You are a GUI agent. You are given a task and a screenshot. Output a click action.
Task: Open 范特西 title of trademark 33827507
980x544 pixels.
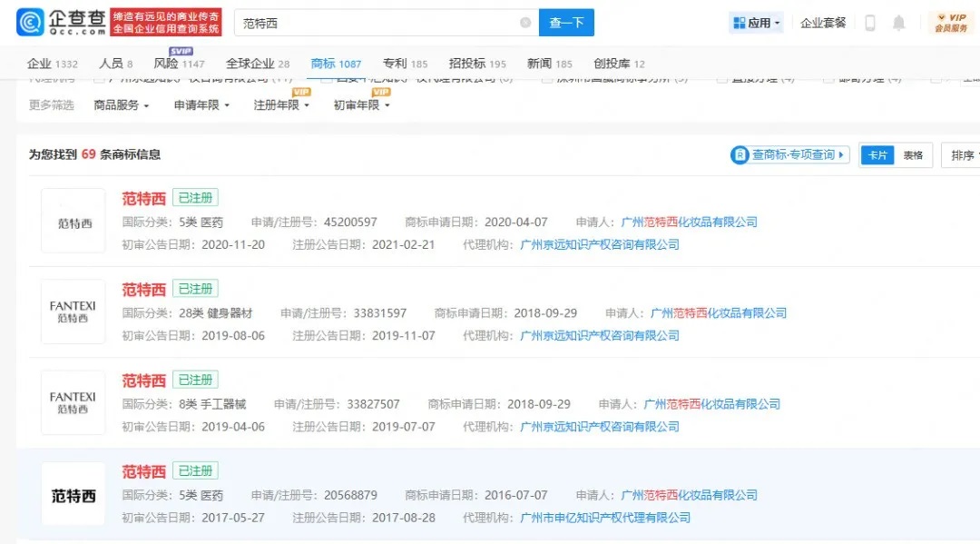143,381
